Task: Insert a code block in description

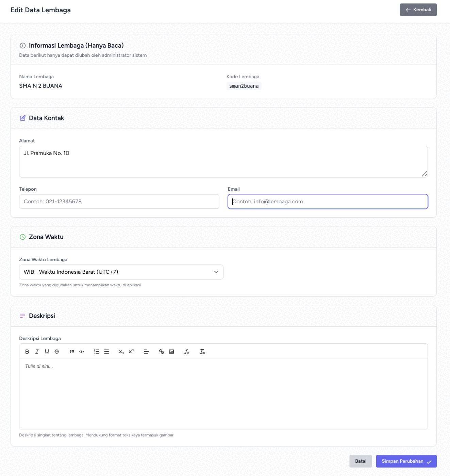Action: coord(82,352)
